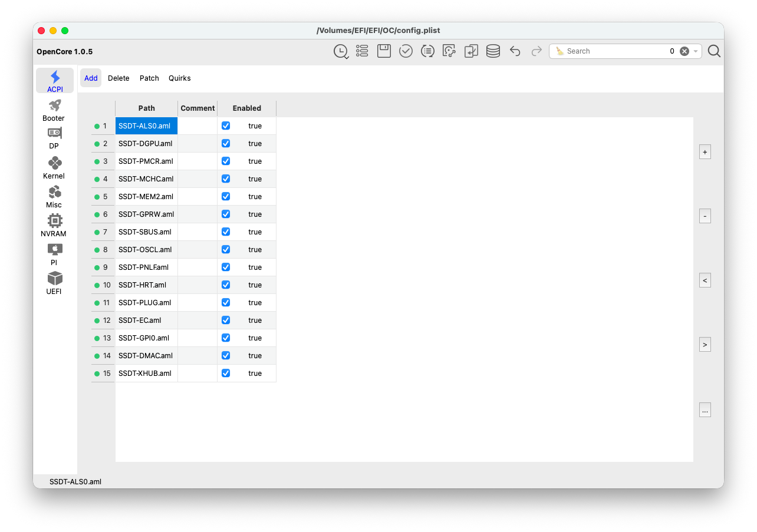Open the recent files clock icon
The width and height of the screenshot is (757, 532).
(x=341, y=51)
